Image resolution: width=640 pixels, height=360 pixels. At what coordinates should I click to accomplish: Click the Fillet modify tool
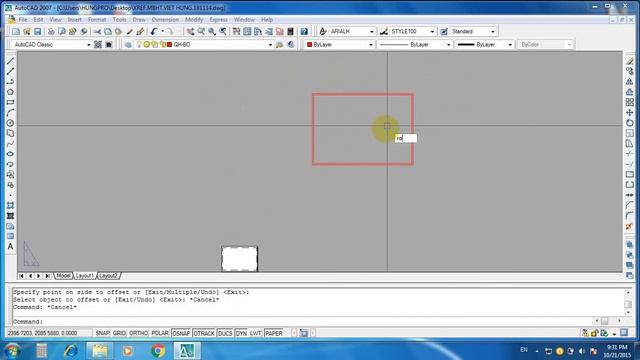pos(630,216)
